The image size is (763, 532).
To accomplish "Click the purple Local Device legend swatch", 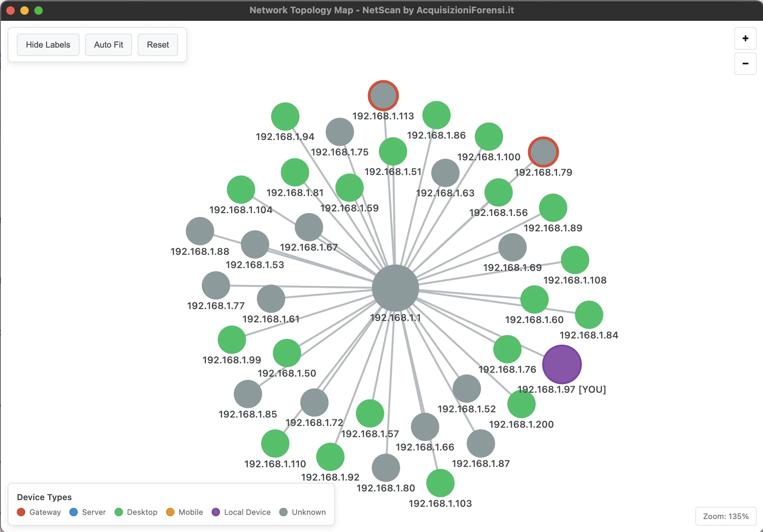I will point(216,512).
